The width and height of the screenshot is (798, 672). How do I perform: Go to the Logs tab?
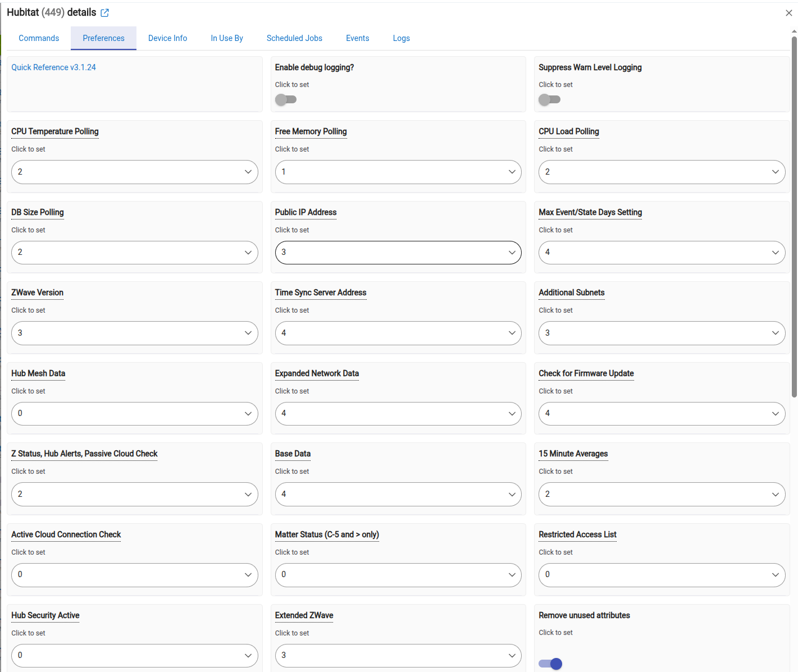click(401, 38)
